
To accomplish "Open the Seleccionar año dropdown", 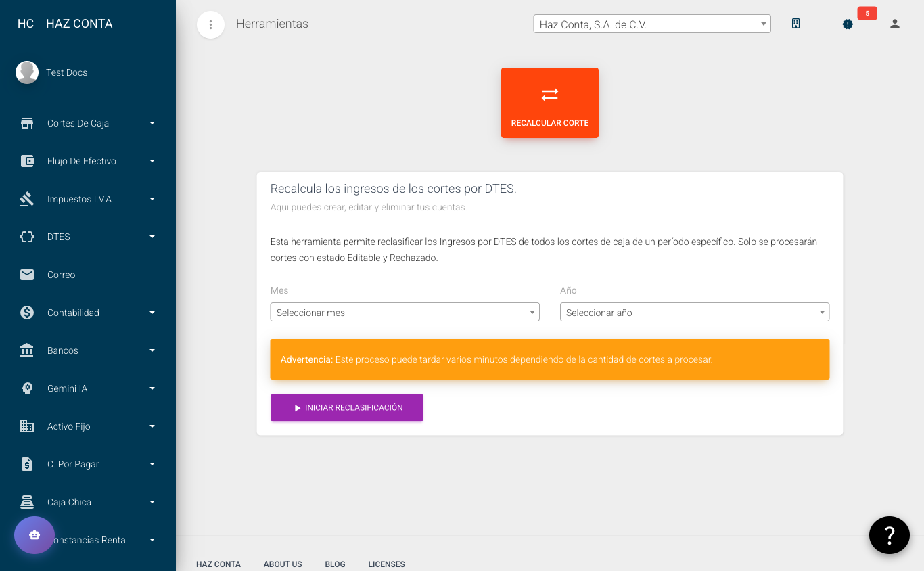I will point(694,312).
